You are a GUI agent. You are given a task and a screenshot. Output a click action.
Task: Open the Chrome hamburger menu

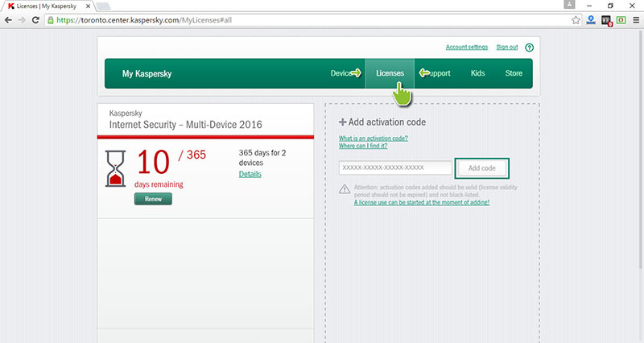(636, 20)
